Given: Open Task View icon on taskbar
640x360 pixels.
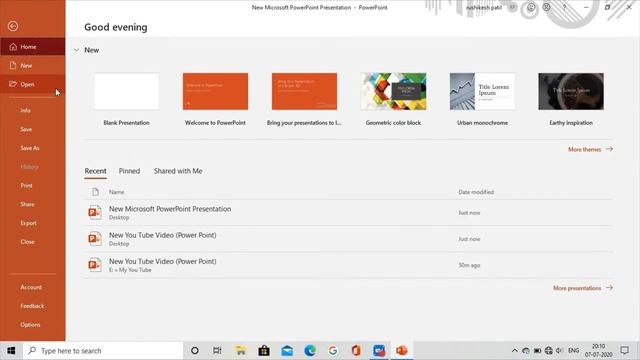Looking at the screenshot, I should [217, 351].
